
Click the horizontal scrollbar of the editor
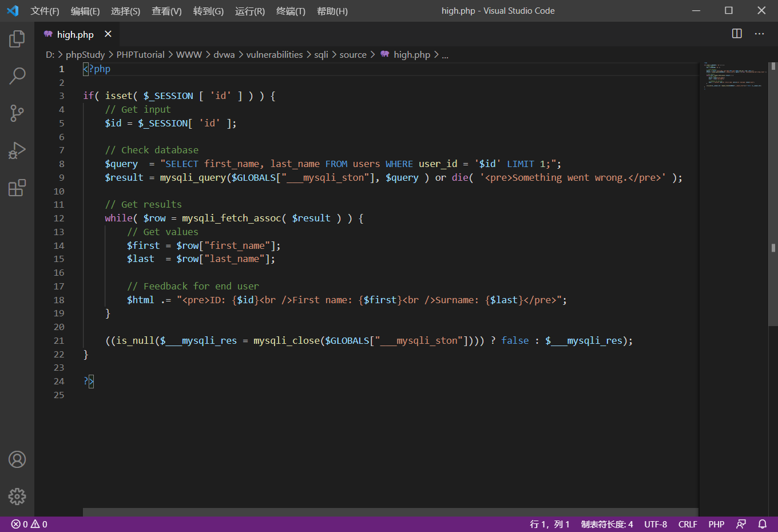pyautogui.click(x=390, y=512)
